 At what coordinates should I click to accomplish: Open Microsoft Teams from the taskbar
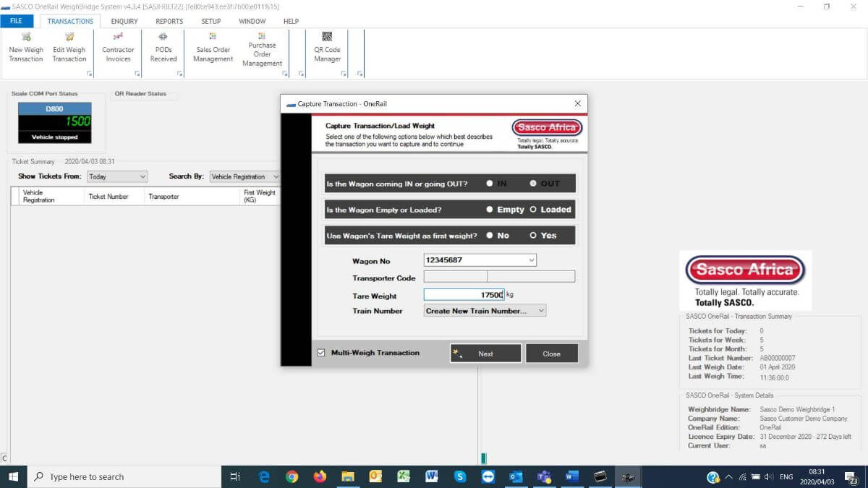[543, 476]
